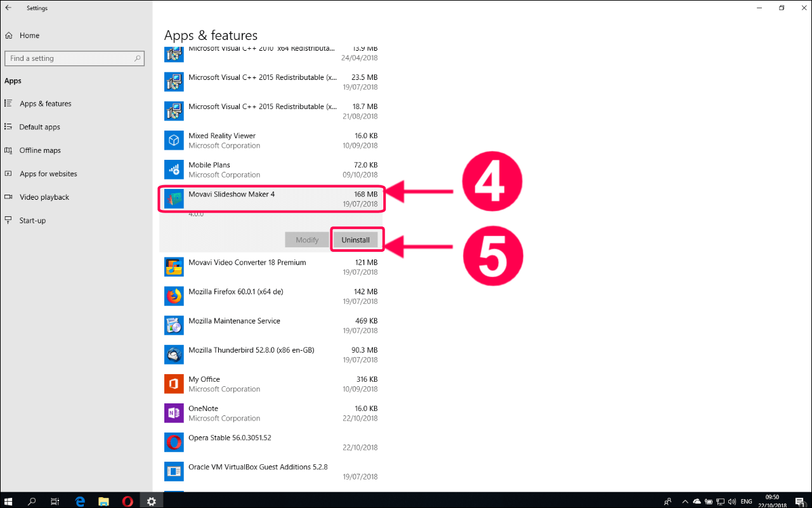Click the Visual C++ 2015 23.5 MB icon
Screen dimensions: 812x508
click(174, 82)
